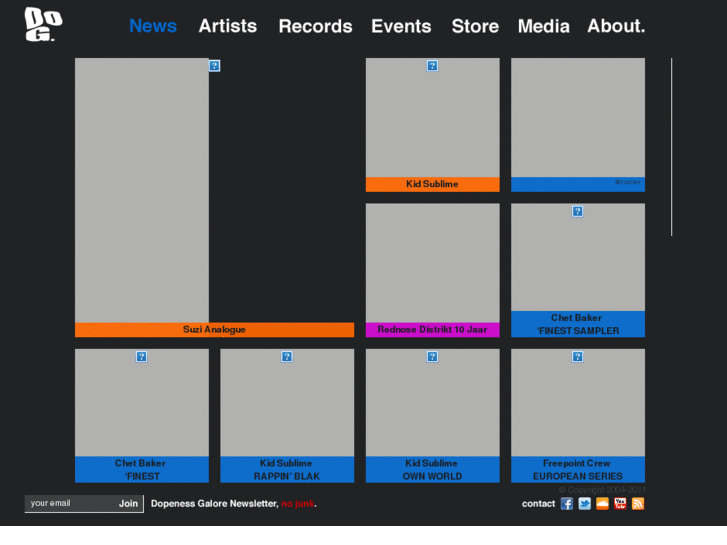Open Kid Sublime RAPPIN' BLAK caption
Viewport: 727px width, 545px height.
click(x=287, y=469)
